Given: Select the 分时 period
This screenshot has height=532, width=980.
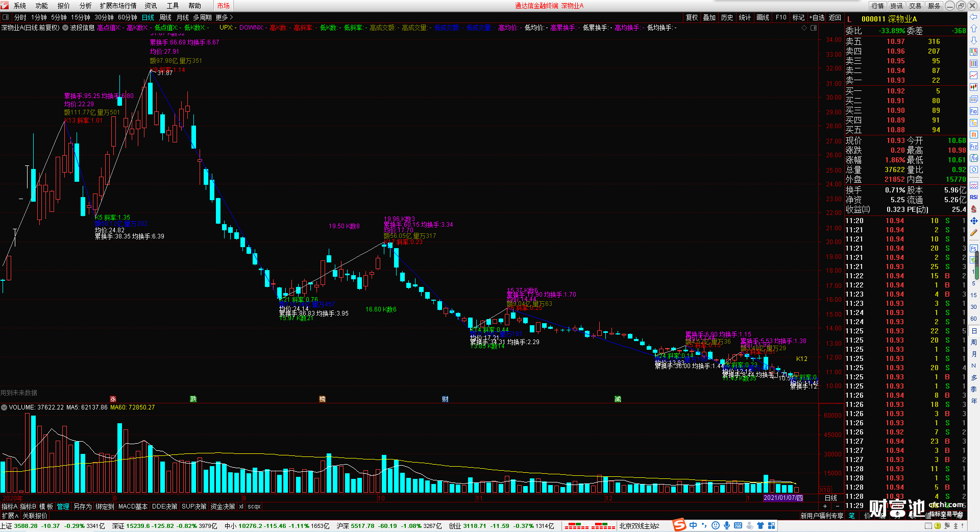Looking at the screenshot, I should tap(20, 17).
